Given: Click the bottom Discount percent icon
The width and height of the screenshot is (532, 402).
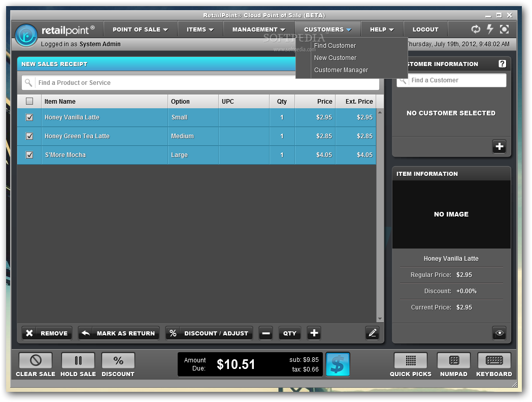Looking at the screenshot, I should 118,360.
